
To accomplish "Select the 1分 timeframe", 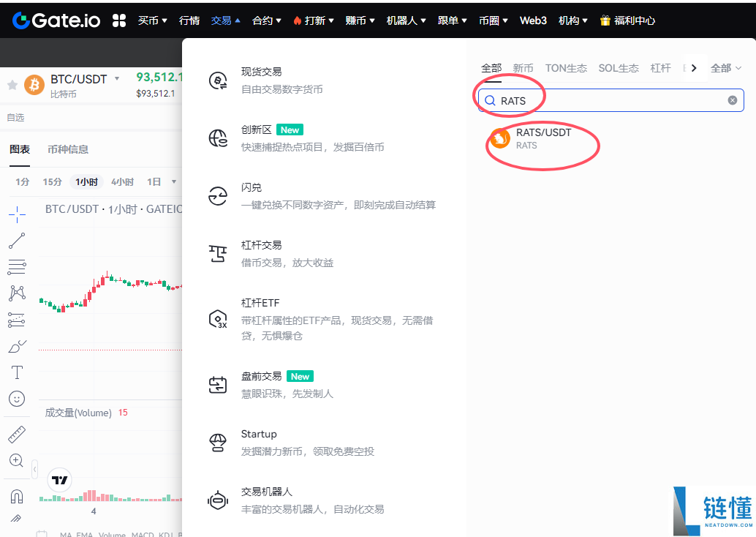I will click(22, 182).
